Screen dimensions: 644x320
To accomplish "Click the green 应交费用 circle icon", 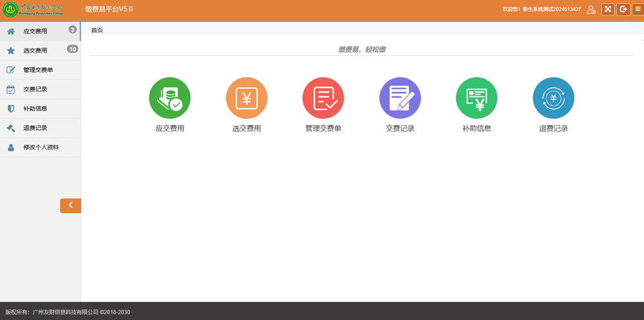I will [169, 98].
